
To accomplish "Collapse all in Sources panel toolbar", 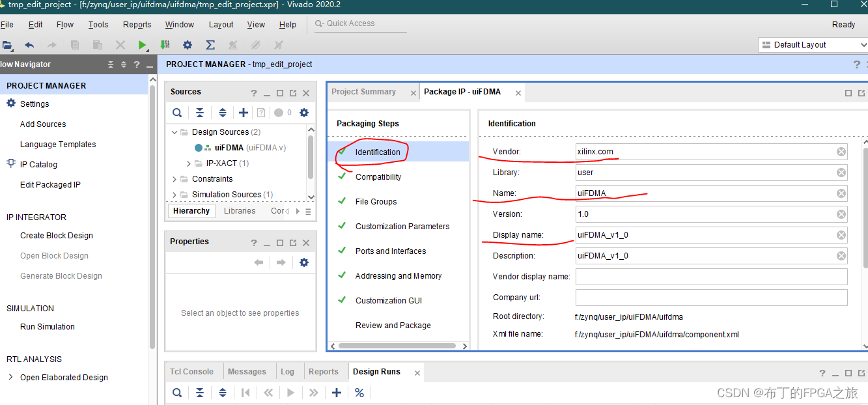I will [x=200, y=113].
